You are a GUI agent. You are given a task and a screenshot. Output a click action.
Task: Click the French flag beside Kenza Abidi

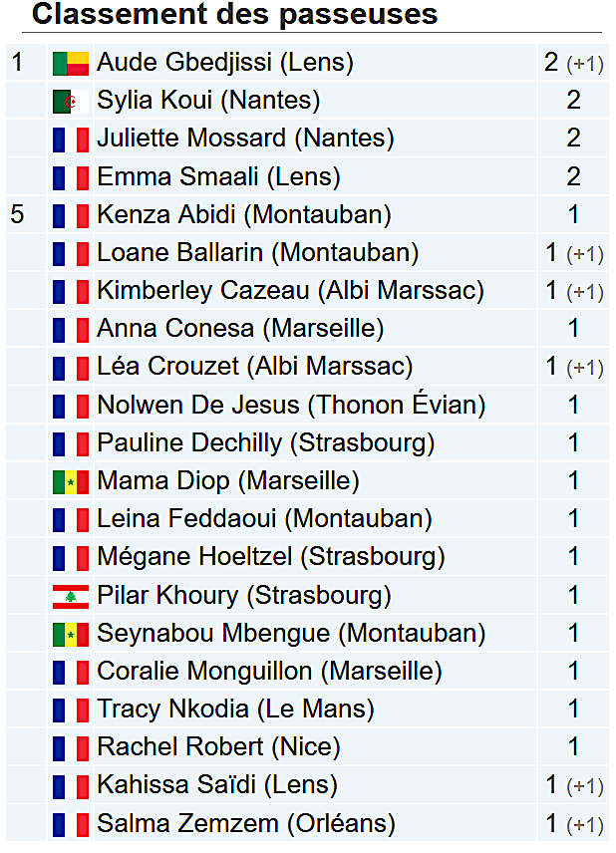71,215
